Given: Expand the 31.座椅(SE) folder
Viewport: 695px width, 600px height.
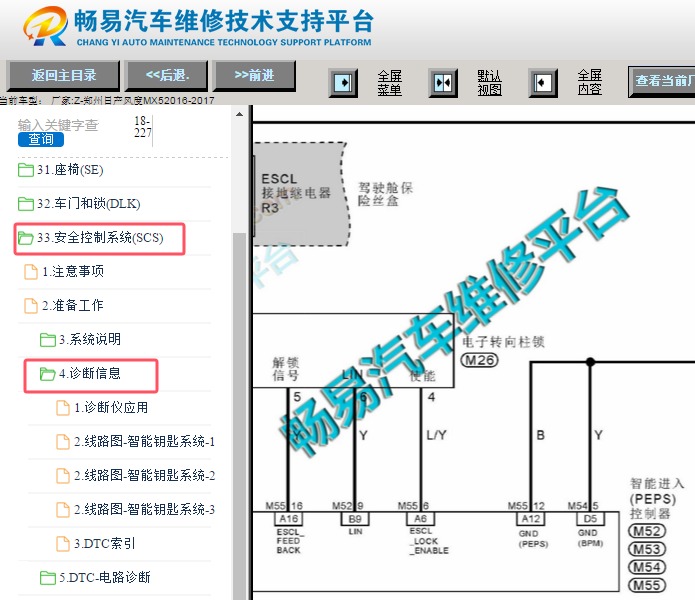Looking at the screenshot, I should tap(70, 170).
